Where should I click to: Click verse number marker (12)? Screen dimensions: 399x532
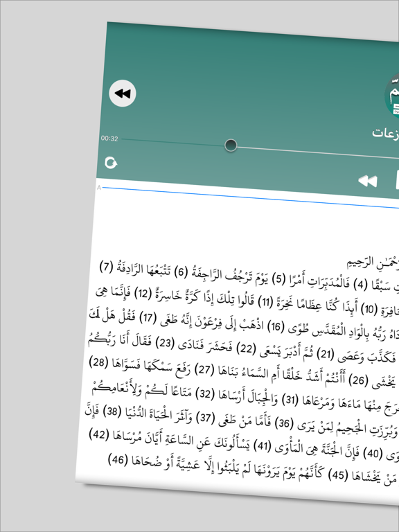[143, 293]
